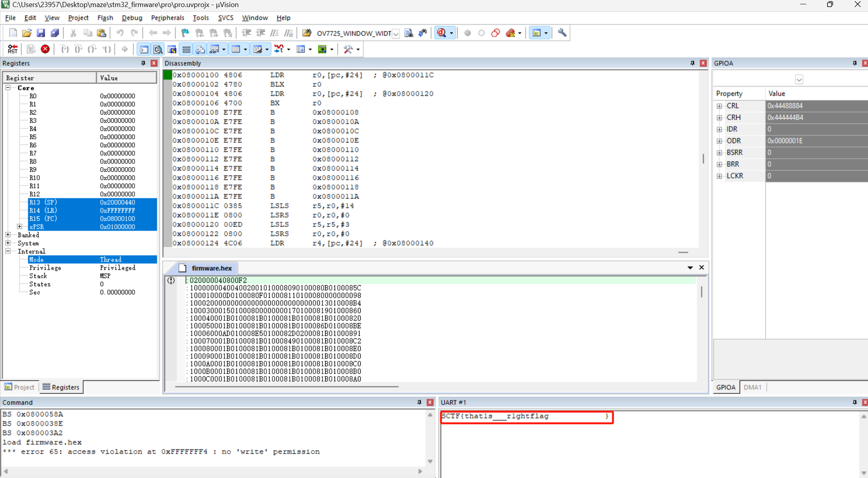
Task: Click the Command window horizontal scrollbar
Action: (213, 471)
